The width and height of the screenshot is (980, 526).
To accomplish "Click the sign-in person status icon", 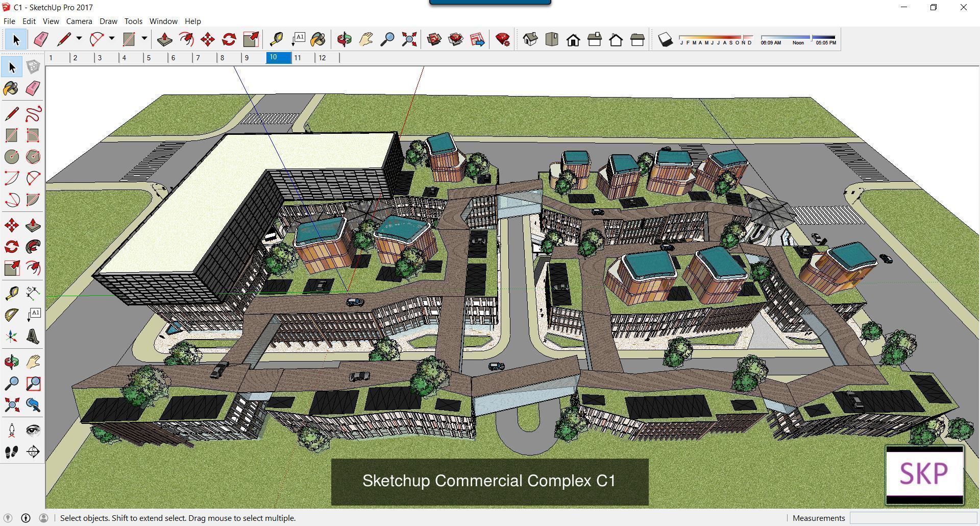I will coord(43,518).
